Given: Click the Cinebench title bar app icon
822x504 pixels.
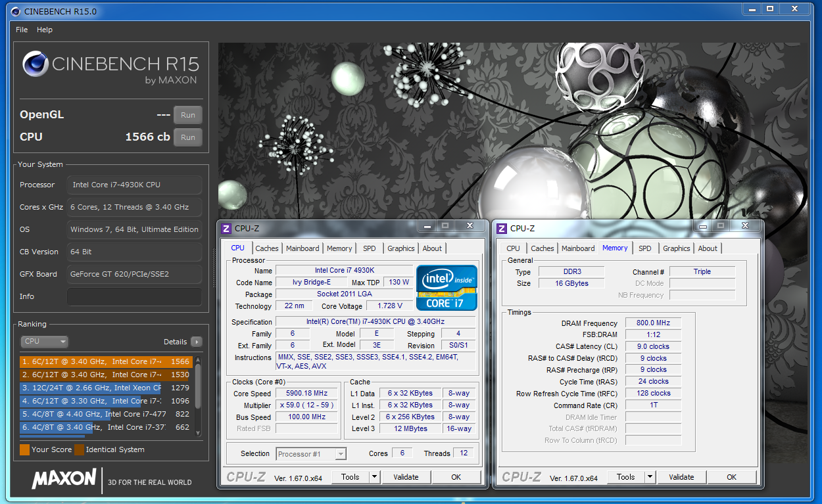Looking at the screenshot, I should [14, 11].
